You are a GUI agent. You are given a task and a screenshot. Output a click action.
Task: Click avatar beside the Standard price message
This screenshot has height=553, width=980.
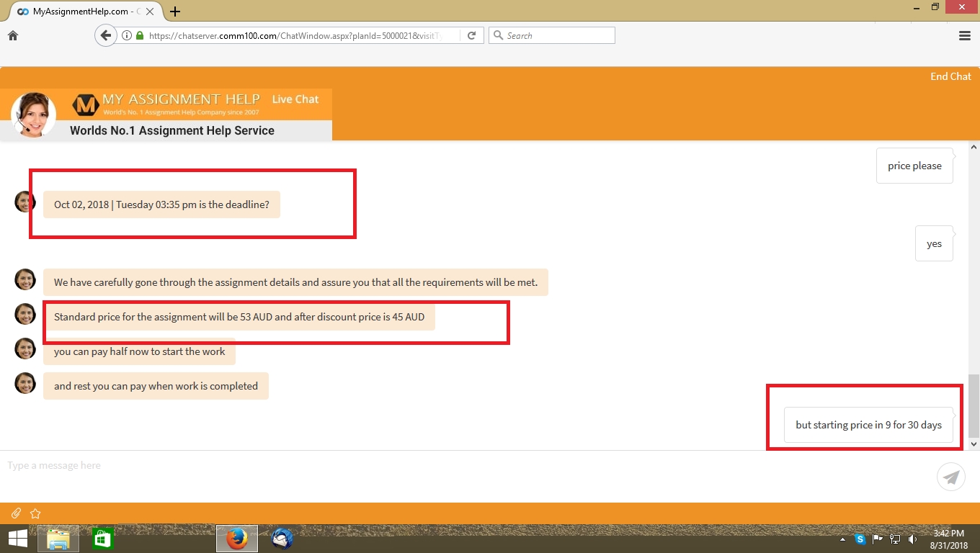tap(25, 314)
